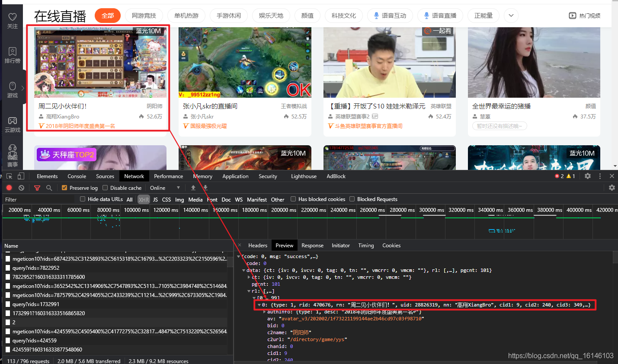This screenshot has height=364, width=618.
Task: Open network panel settings gear icon
Action: pos(612,188)
